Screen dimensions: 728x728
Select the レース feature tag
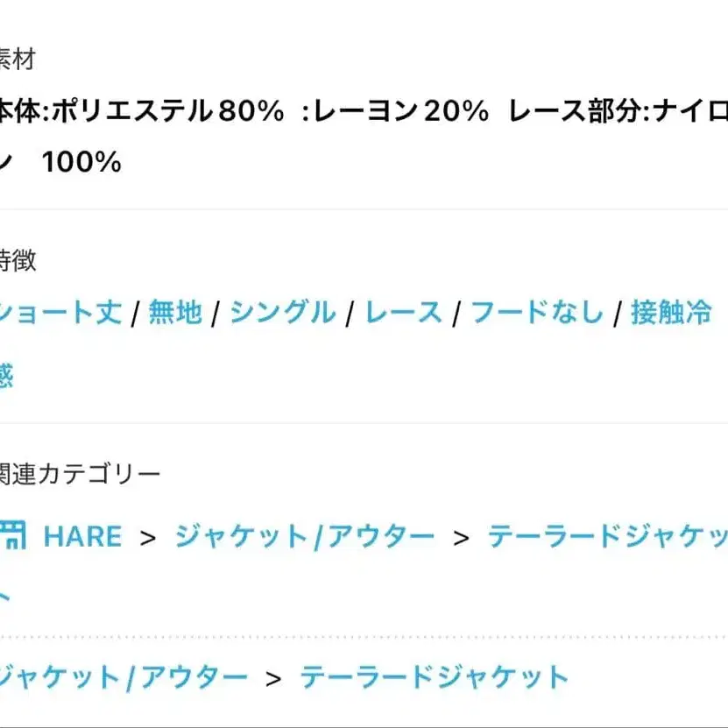coord(404,312)
